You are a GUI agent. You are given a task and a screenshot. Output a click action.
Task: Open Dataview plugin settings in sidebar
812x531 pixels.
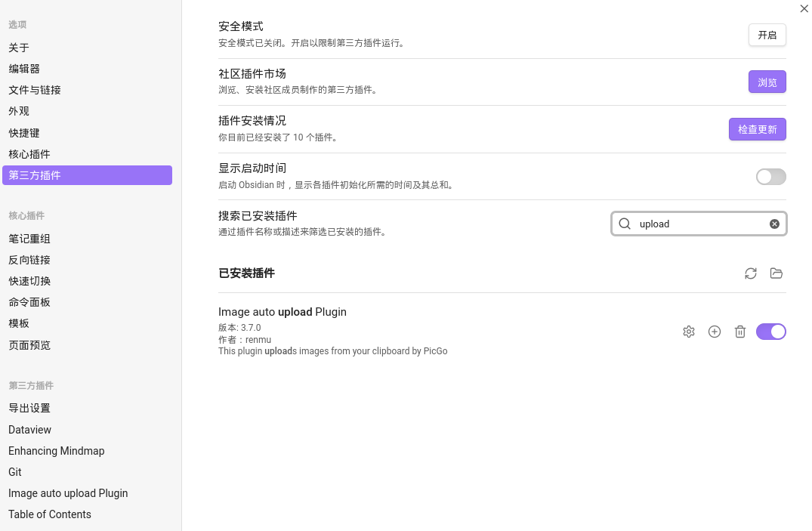[x=30, y=430]
